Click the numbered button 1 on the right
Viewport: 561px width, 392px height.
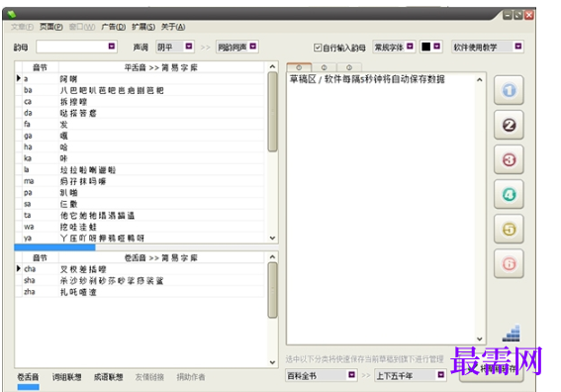[509, 90]
